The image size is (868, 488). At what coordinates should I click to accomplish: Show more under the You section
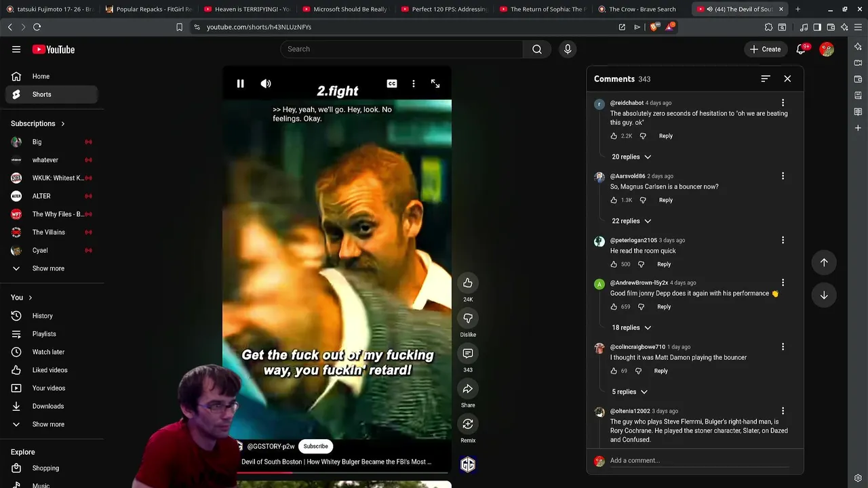pos(52,424)
